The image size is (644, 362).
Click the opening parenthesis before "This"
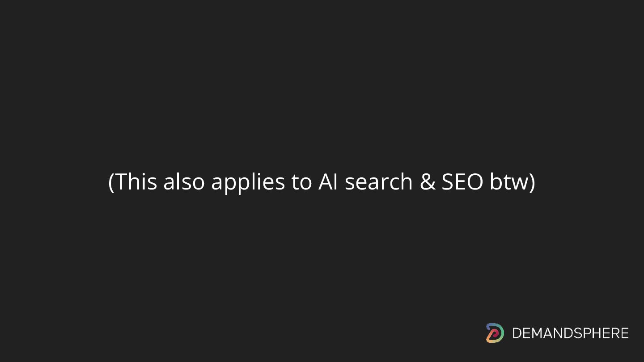point(112,182)
